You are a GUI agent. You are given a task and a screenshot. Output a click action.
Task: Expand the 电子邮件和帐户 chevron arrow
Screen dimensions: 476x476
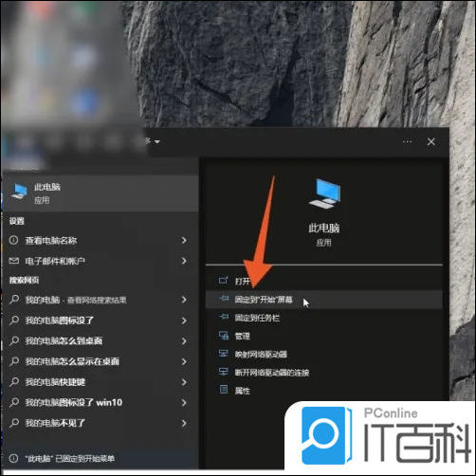(x=184, y=261)
